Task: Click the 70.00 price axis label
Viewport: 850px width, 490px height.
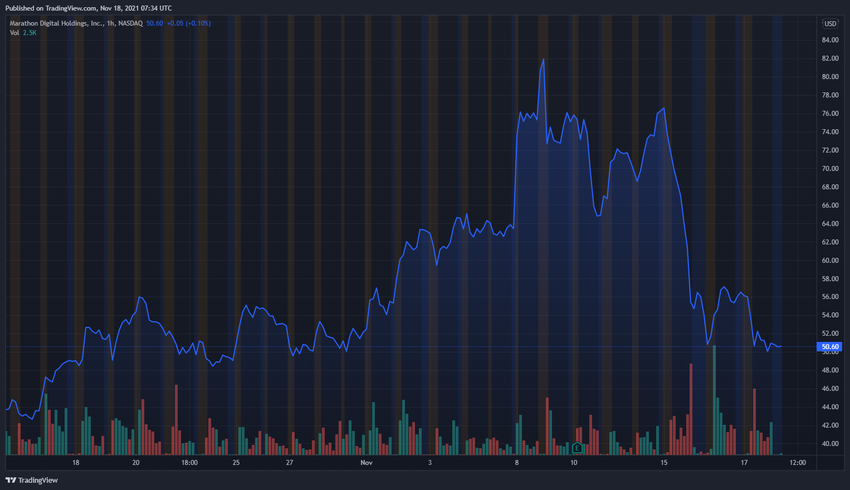Action: click(830, 169)
